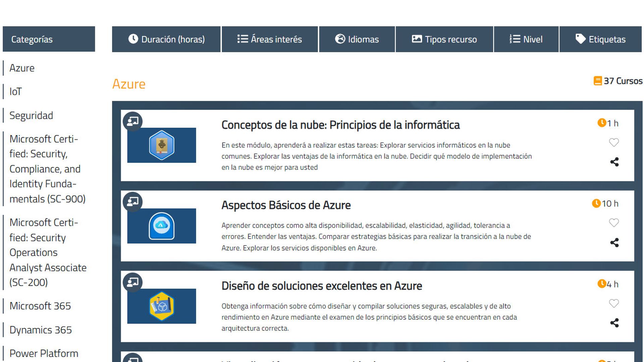
Task: Click the list icon on Nivel filter
Action: click(514, 39)
